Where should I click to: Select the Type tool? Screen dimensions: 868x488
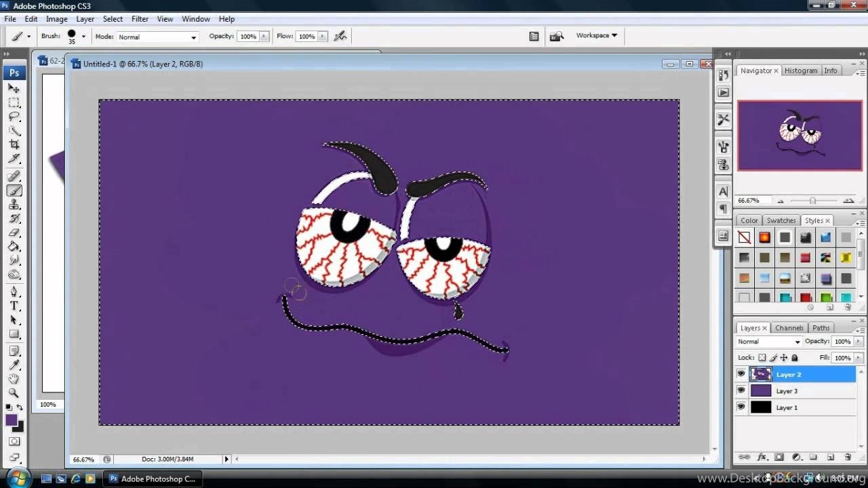coord(14,306)
